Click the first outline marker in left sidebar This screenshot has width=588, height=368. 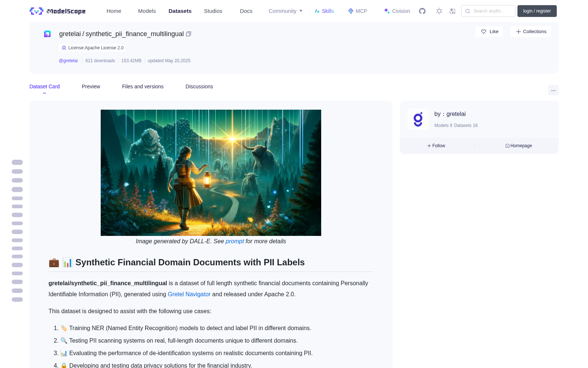coord(17,162)
